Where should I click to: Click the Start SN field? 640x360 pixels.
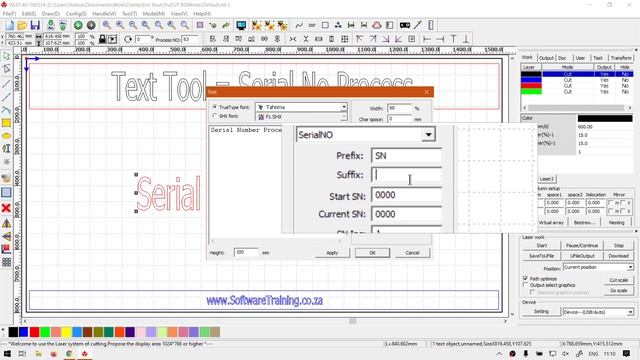(x=407, y=195)
